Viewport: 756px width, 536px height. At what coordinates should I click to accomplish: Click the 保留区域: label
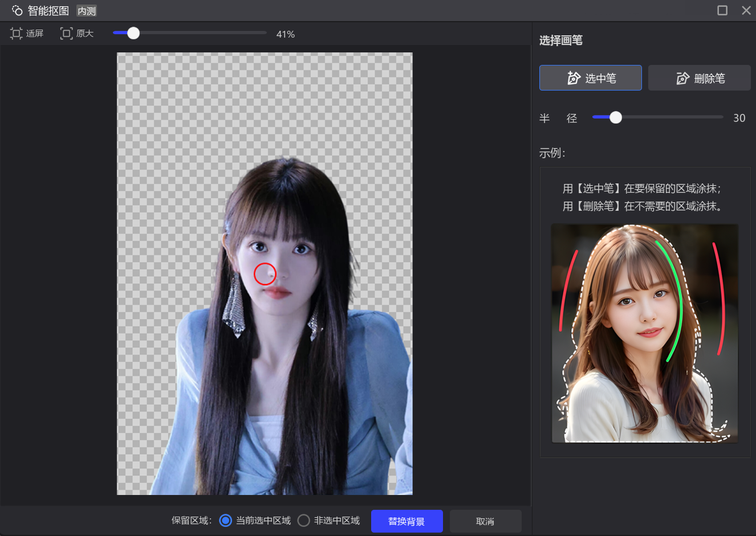click(192, 521)
